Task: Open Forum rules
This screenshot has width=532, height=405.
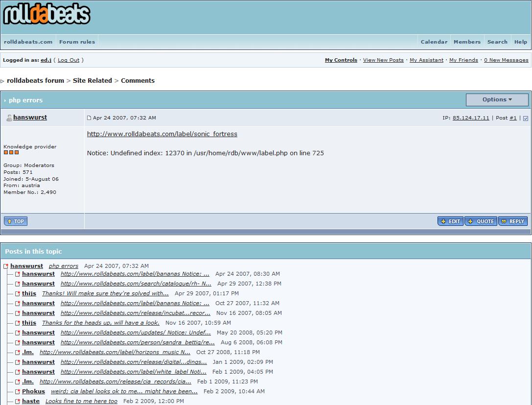Action: click(x=77, y=42)
